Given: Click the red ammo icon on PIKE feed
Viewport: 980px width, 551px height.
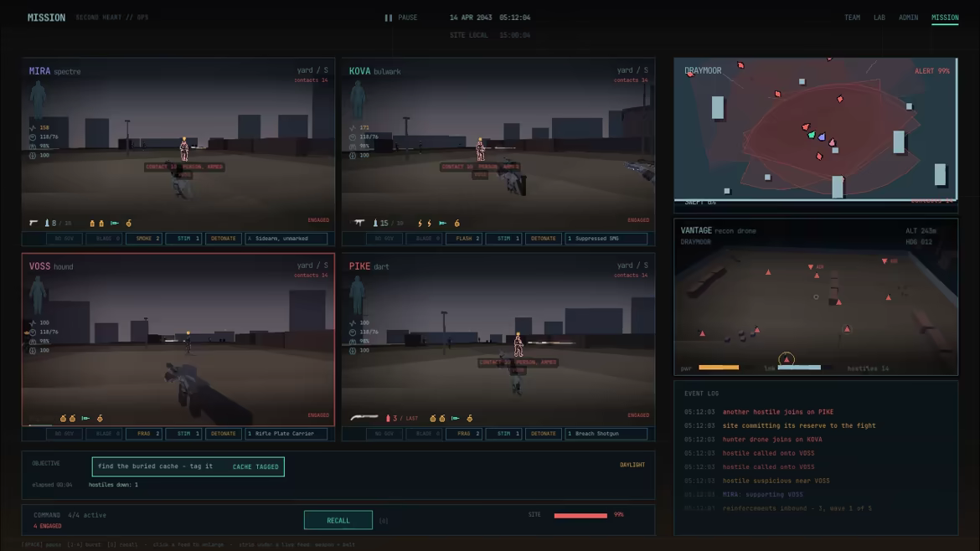Looking at the screenshot, I should [388, 418].
